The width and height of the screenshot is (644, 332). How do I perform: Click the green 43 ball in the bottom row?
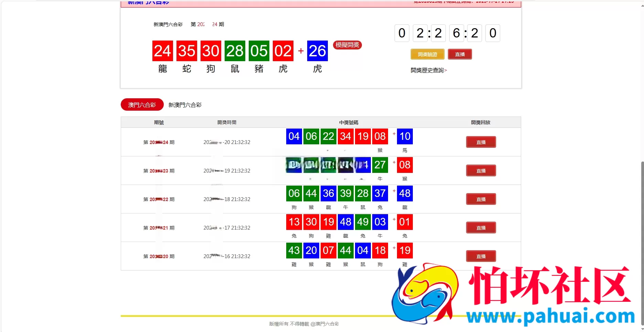pos(294,251)
